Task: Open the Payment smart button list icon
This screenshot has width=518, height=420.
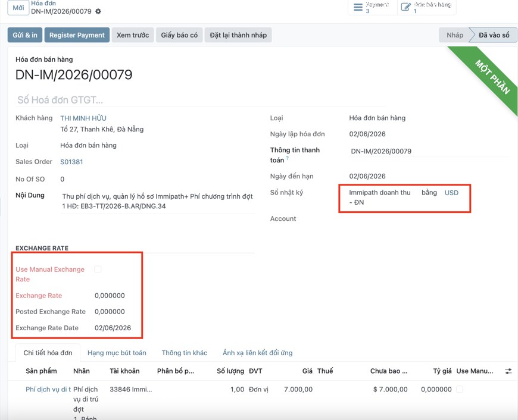Action: [358, 7]
